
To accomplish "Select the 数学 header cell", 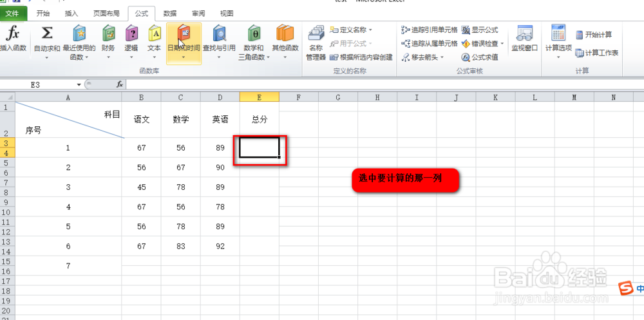I will coord(181,120).
